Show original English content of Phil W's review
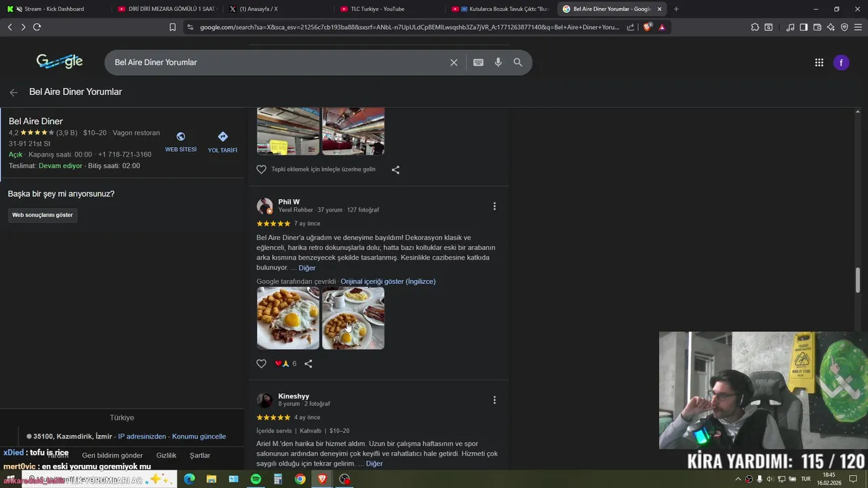Viewport: 868px width, 488px height. tap(388, 281)
